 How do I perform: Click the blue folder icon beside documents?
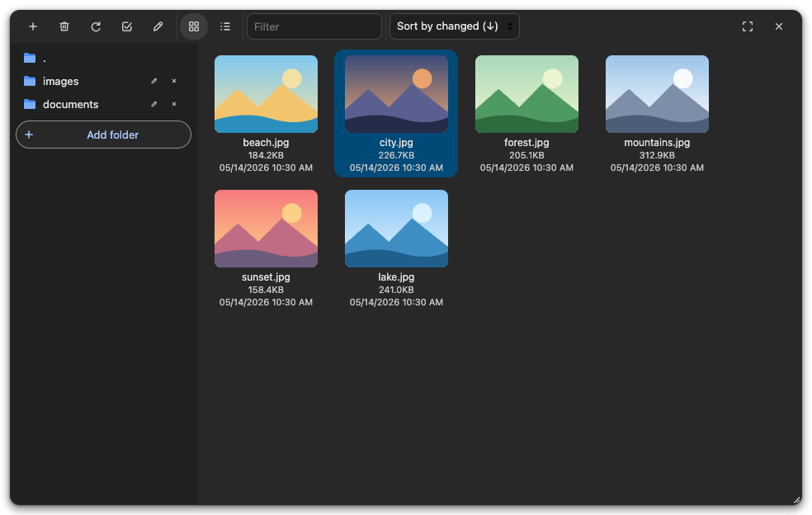click(30, 104)
